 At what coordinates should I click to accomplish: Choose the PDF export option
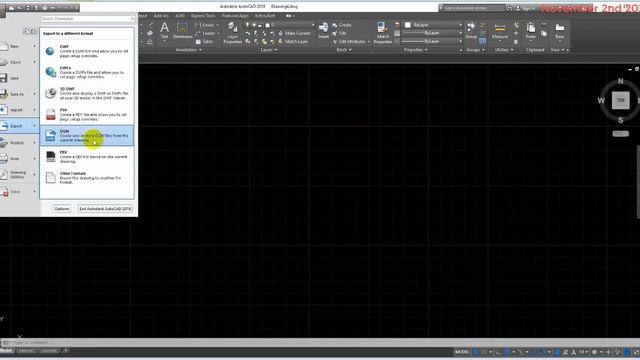pos(87,115)
